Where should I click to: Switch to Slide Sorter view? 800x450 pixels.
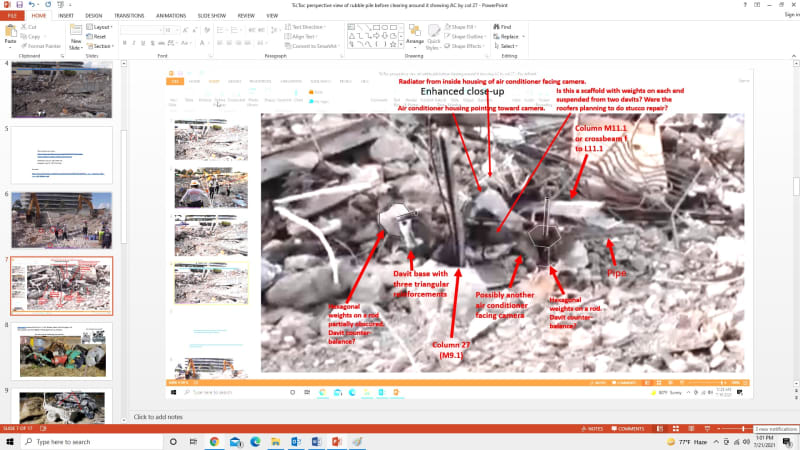pyautogui.click(x=676, y=429)
